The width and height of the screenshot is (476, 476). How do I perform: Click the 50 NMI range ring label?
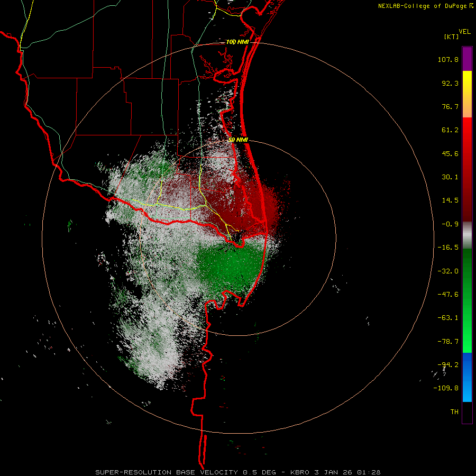tap(239, 140)
